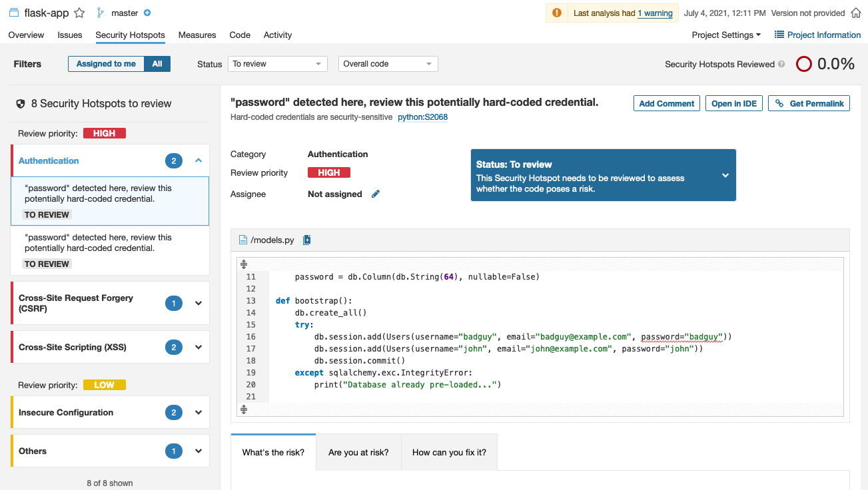Go to the Overview tab
Screen dimensions: 868x490
click(x=26, y=35)
